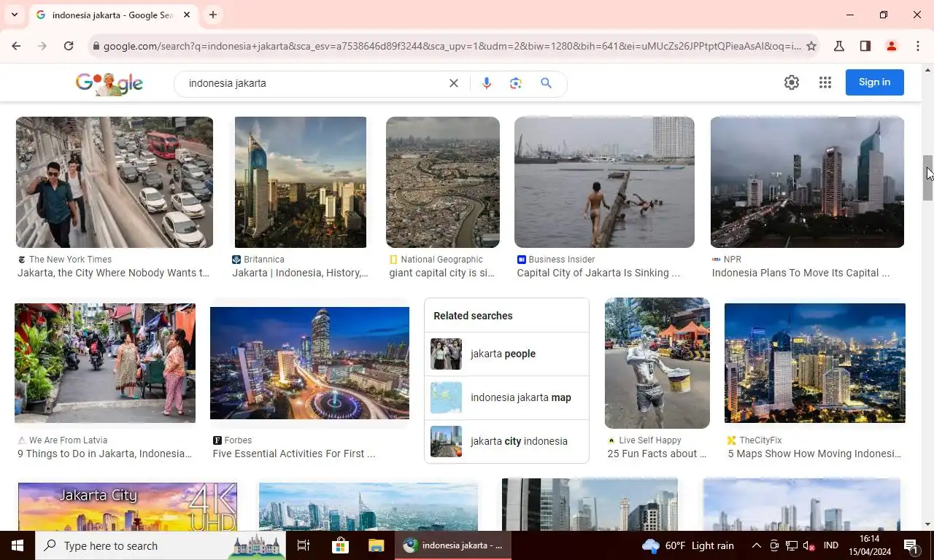Open Live Self Happy silver man image
Screen dimensions: 934x560
pos(657,363)
